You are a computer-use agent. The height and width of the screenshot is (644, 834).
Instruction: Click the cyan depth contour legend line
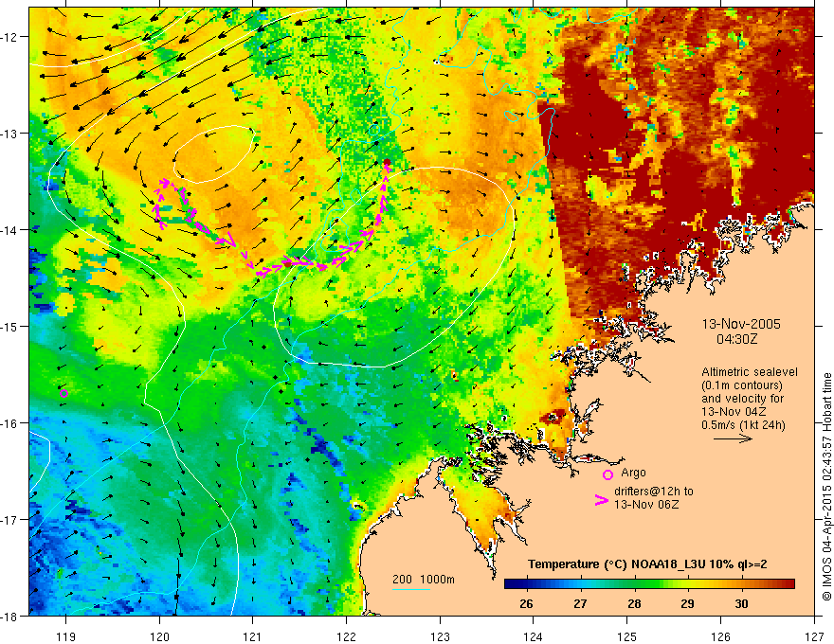[x=411, y=589]
